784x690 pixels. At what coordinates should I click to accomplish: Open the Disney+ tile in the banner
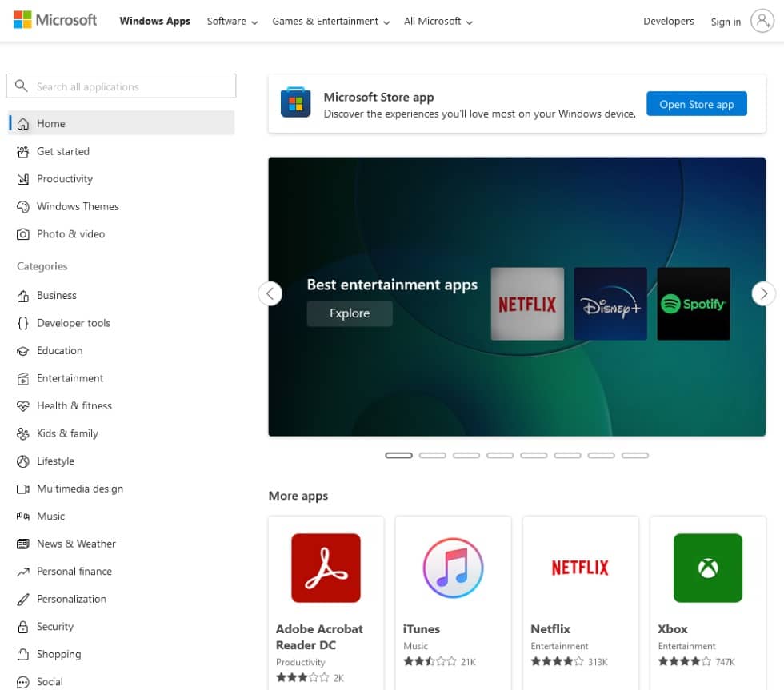click(610, 304)
